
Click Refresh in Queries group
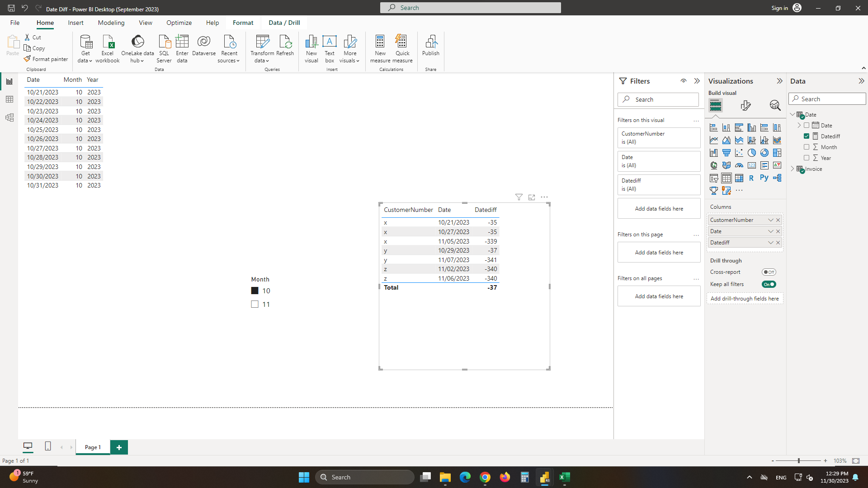point(285,45)
